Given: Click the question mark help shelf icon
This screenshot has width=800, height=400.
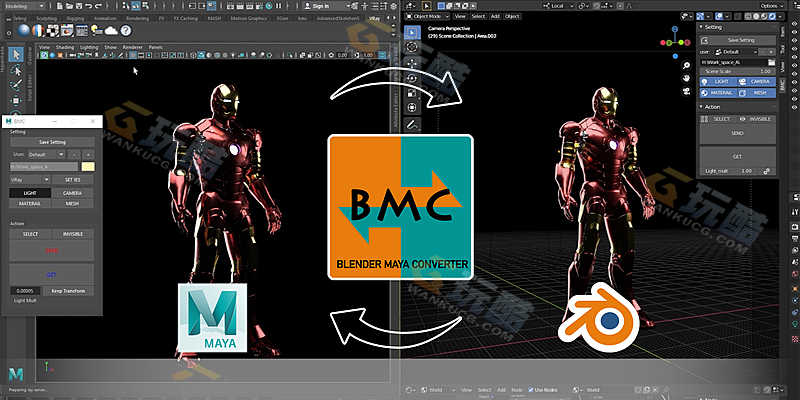Looking at the screenshot, I should pos(126,30).
